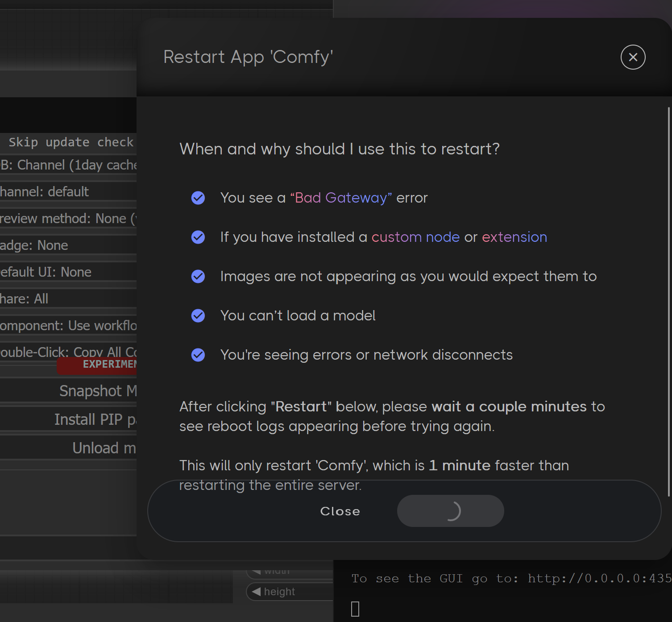This screenshot has height=622, width=672.
Task: Click "You're seeing errors or network disconnects"
Action: 366,355
